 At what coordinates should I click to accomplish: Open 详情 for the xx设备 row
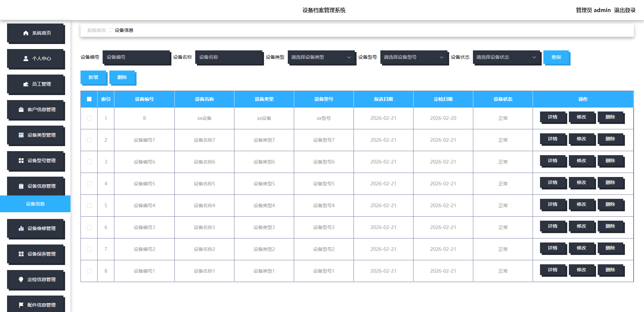coord(553,117)
